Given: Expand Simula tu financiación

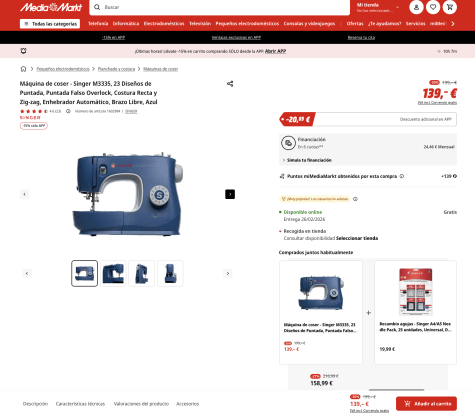Looking at the screenshot, I should [x=307, y=160].
